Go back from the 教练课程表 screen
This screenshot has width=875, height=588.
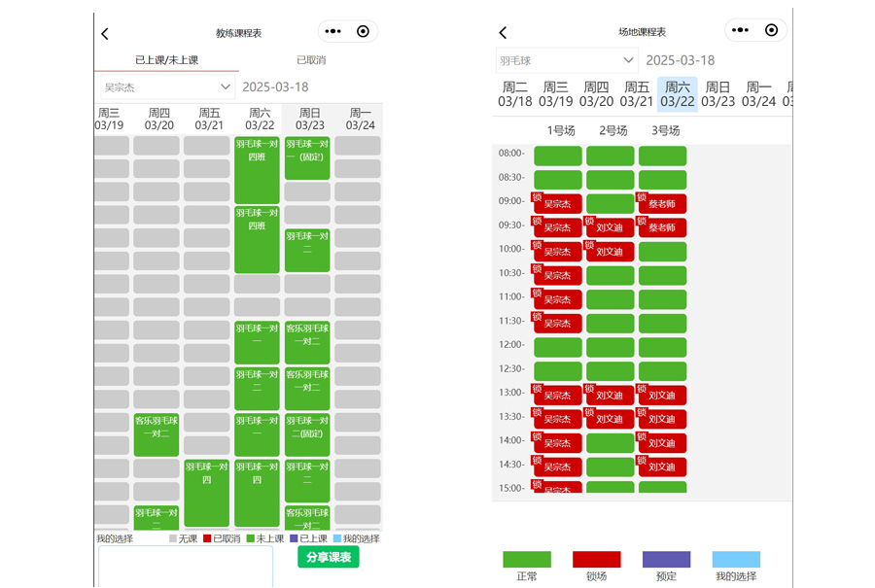[105, 34]
